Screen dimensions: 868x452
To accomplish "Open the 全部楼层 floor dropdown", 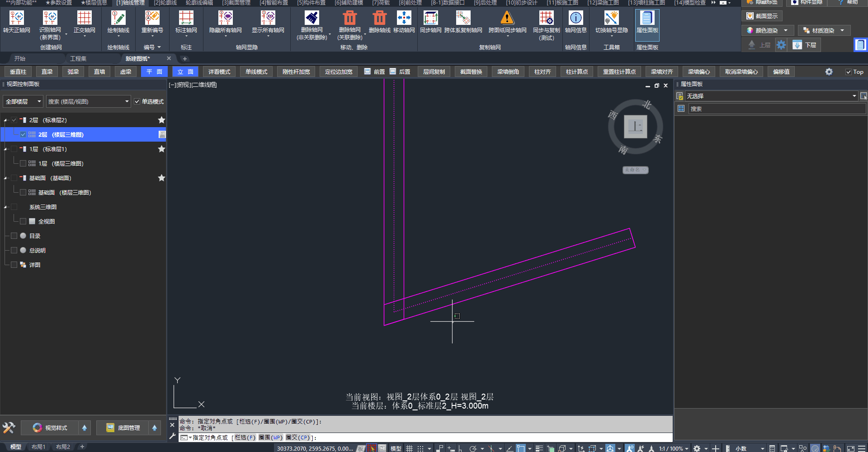I will [x=23, y=102].
